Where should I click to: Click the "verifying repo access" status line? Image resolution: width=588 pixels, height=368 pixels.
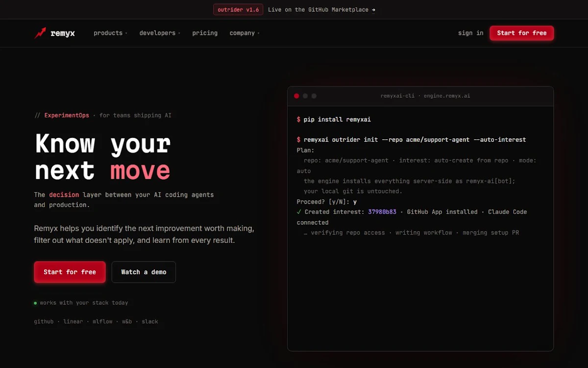[411, 233]
